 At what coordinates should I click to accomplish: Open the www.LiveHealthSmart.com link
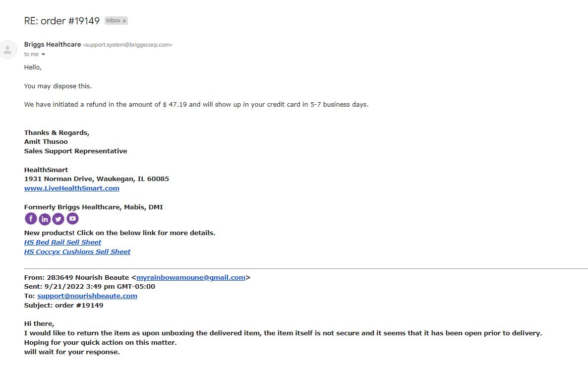coord(71,188)
